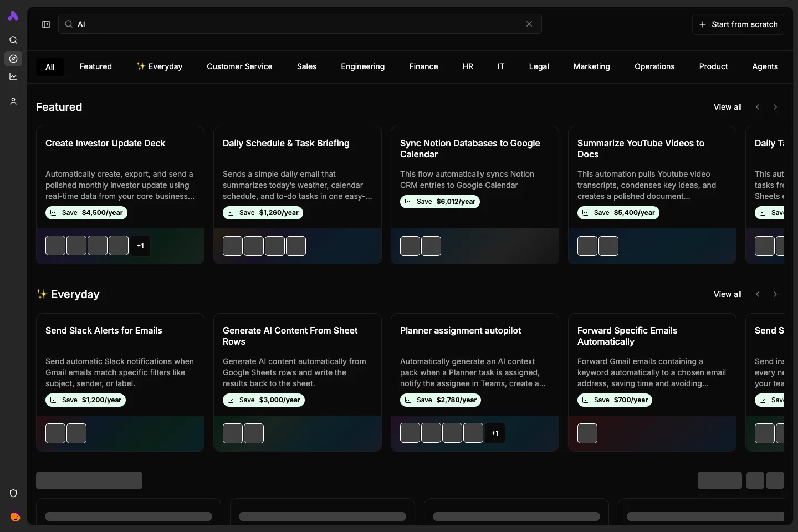Click the Save $1,260/year badge
This screenshot has width=798, height=532.
click(263, 213)
